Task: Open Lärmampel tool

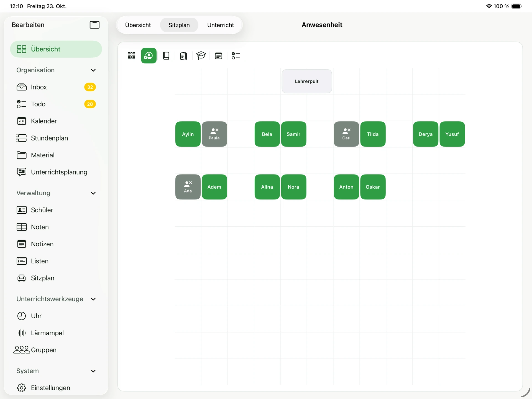Action: pos(56,333)
